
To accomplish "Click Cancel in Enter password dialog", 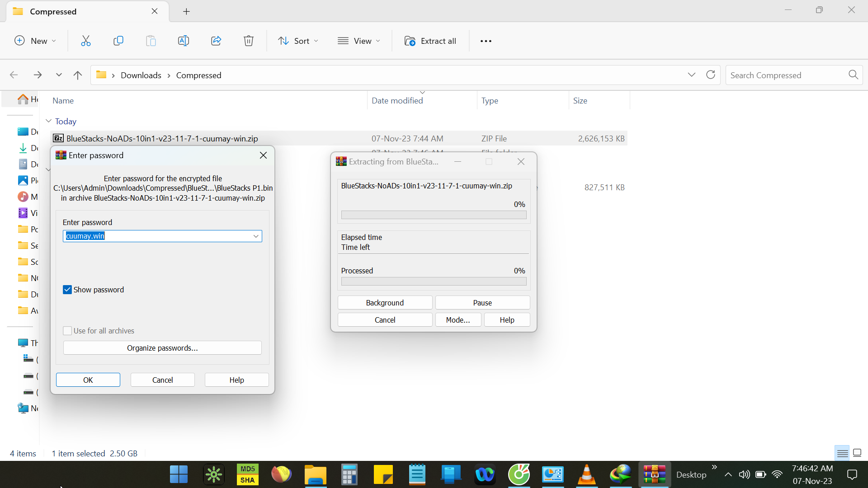I will pyautogui.click(x=163, y=380).
